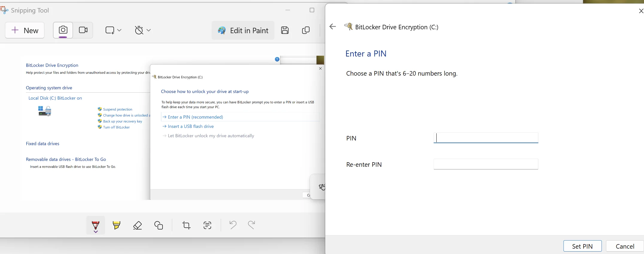Click 'Choose a PIN that's 6–20 numbers long' text
This screenshot has height=254, width=644.
click(x=402, y=74)
